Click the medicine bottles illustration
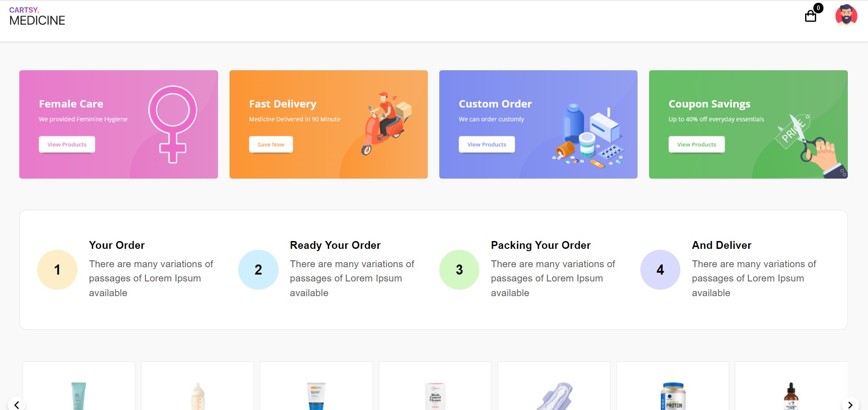Viewport: 868px width, 410px height. [x=588, y=135]
